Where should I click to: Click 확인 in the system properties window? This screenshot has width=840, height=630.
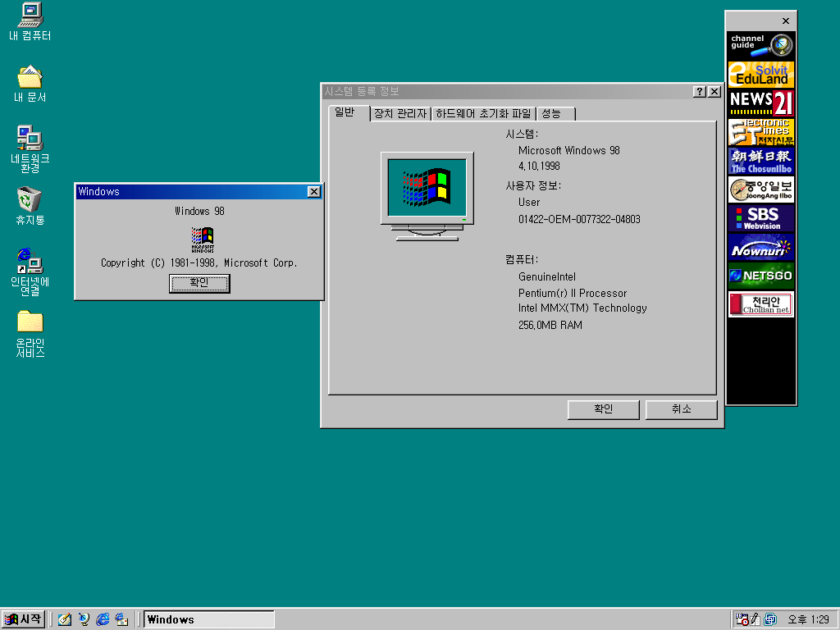(x=603, y=409)
